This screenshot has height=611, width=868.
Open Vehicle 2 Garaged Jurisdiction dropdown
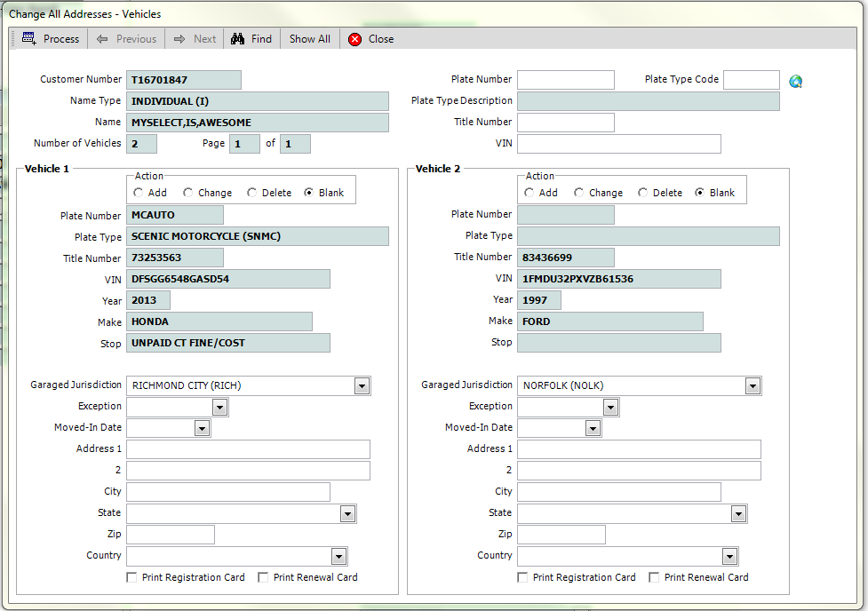point(753,385)
